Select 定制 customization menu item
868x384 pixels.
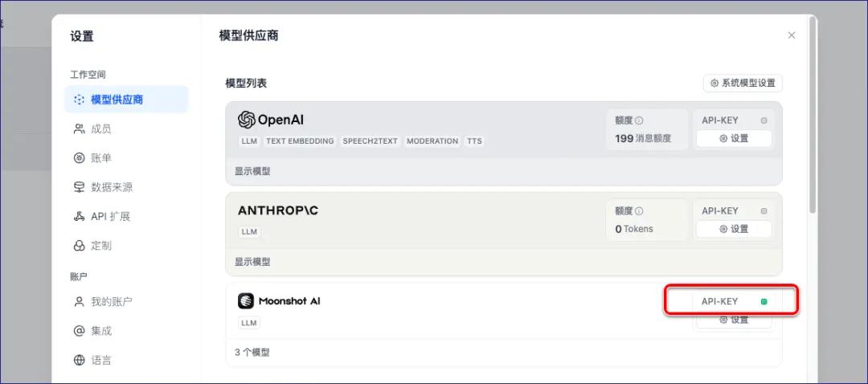[x=100, y=246]
